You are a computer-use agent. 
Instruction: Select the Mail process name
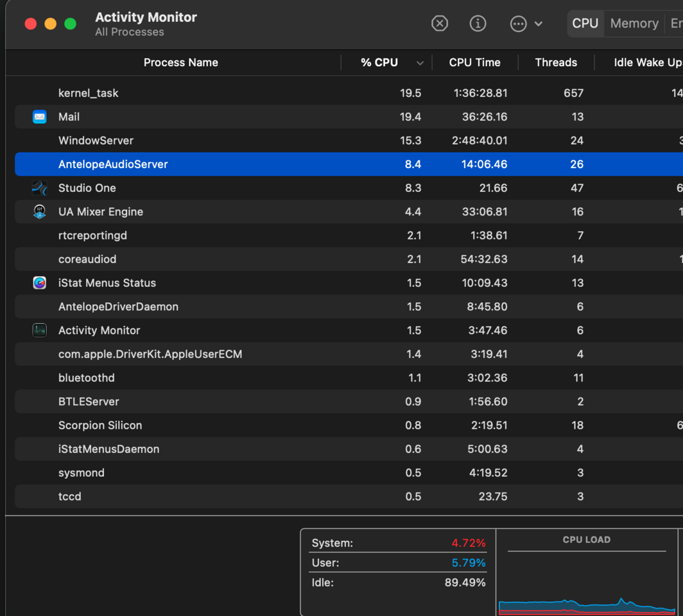pyautogui.click(x=69, y=117)
